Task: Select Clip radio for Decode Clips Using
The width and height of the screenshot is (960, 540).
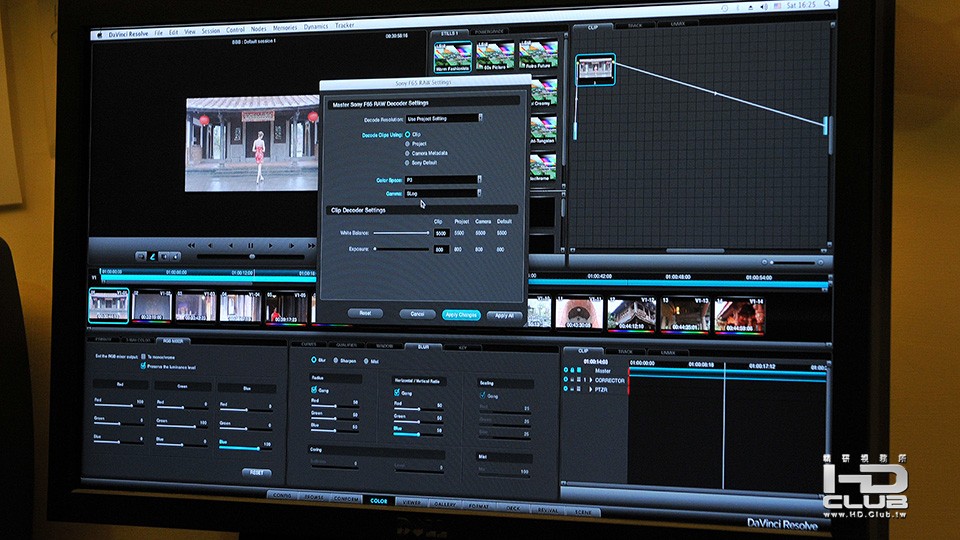Action: click(x=408, y=134)
